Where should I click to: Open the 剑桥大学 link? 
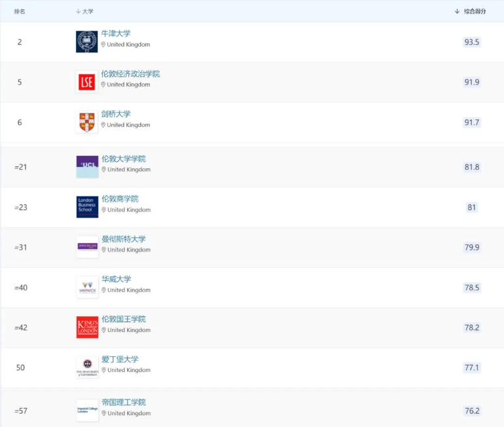116,114
